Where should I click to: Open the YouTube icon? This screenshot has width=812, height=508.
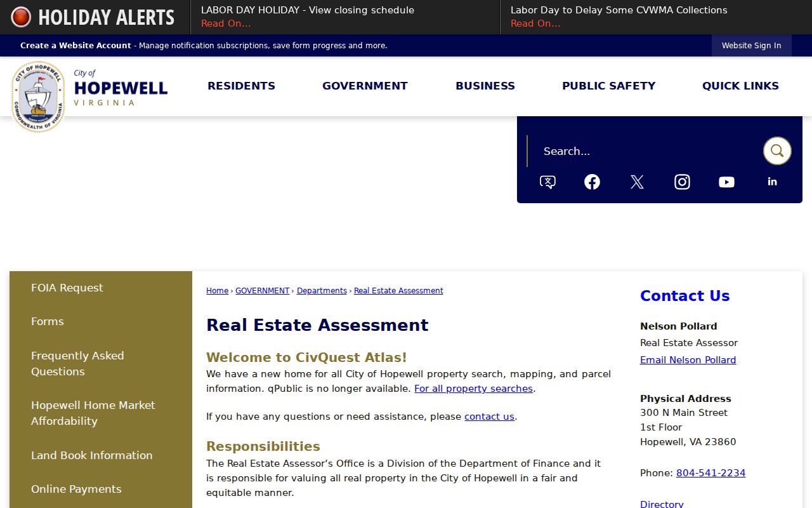[x=726, y=182]
